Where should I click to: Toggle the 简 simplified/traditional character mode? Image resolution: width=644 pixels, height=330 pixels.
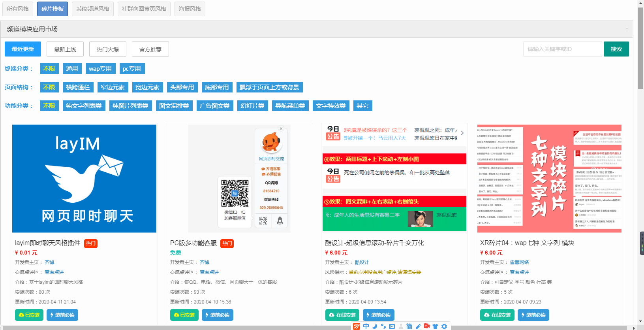click(409, 326)
